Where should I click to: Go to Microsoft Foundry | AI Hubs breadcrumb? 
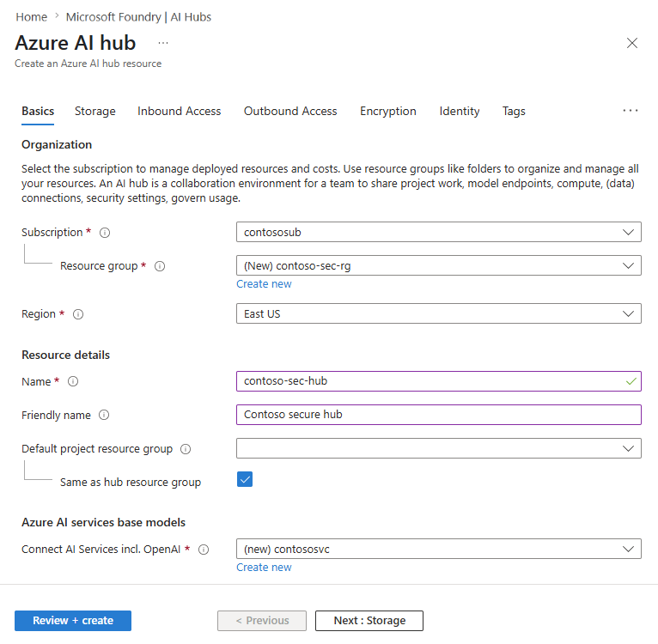(138, 17)
